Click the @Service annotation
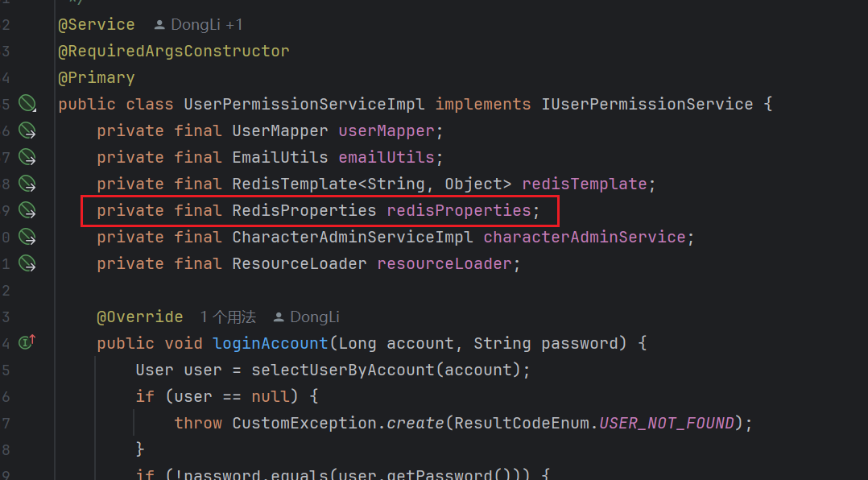This screenshot has width=868, height=480. click(x=96, y=25)
